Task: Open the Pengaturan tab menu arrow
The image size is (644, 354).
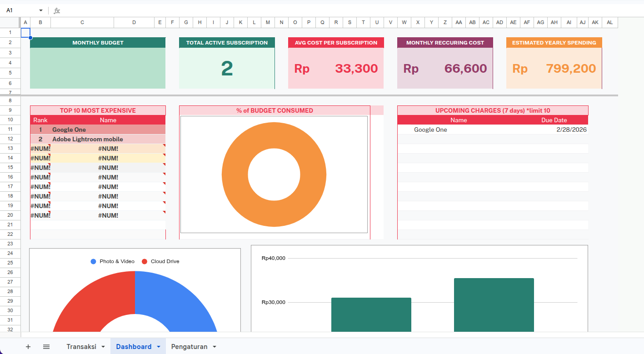Action: coord(215,347)
